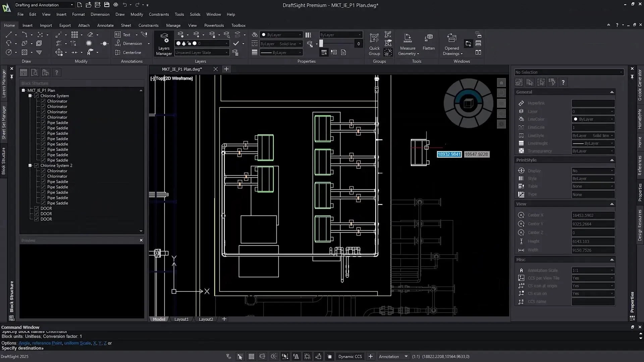
Task: Click the Centerline annotation tool
Action: [x=128, y=53]
